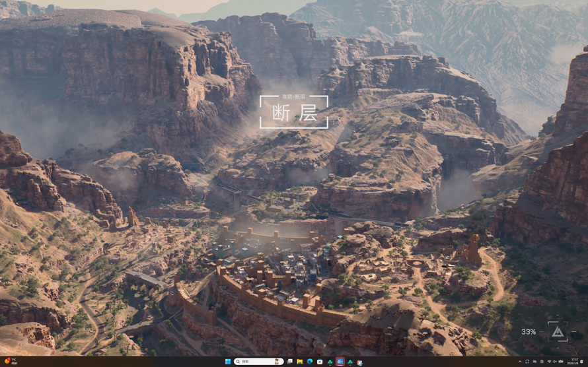The height and width of the screenshot is (367, 588).
Task: Switch to the highlighted active blue app
Action: (340, 362)
